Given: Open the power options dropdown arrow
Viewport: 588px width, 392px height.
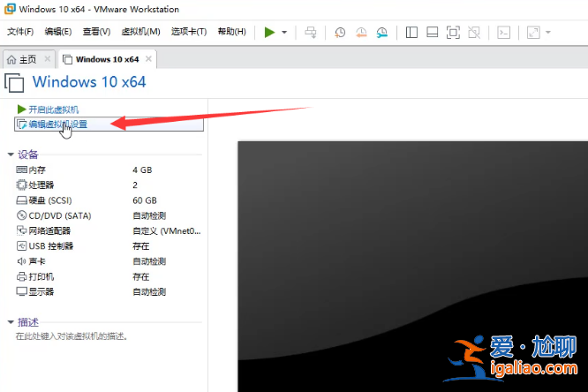Looking at the screenshot, I should [x=284, y=33].
